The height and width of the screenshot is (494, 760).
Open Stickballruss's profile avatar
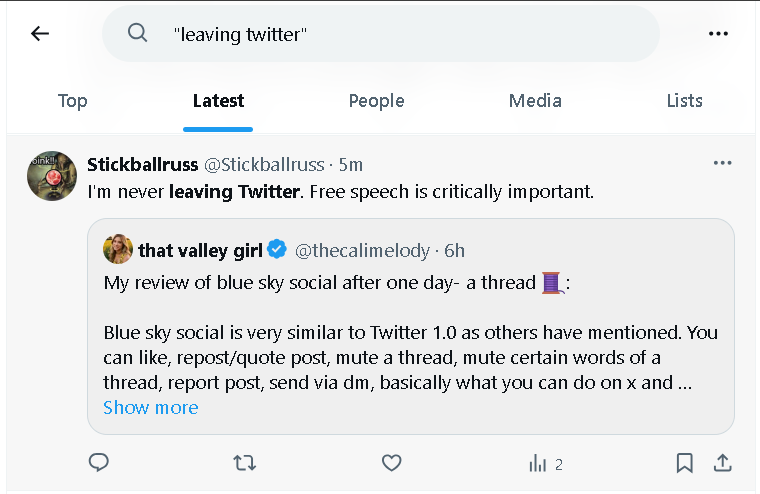(x=52, y=177)
